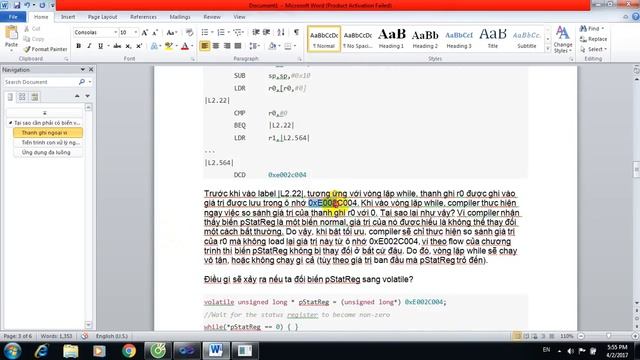Toggle underline formatting
640x360 pixels.
pyautogui.click(x=100, y=46)
